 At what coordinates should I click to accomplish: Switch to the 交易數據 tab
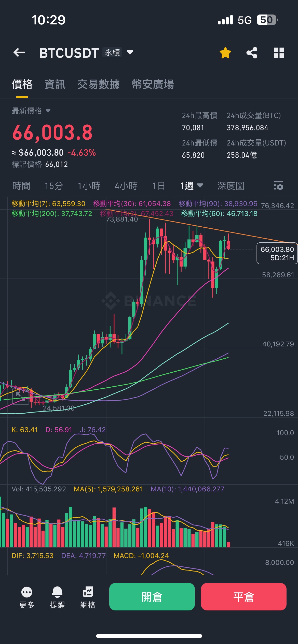pyautogui.click(x=99, y=84)
